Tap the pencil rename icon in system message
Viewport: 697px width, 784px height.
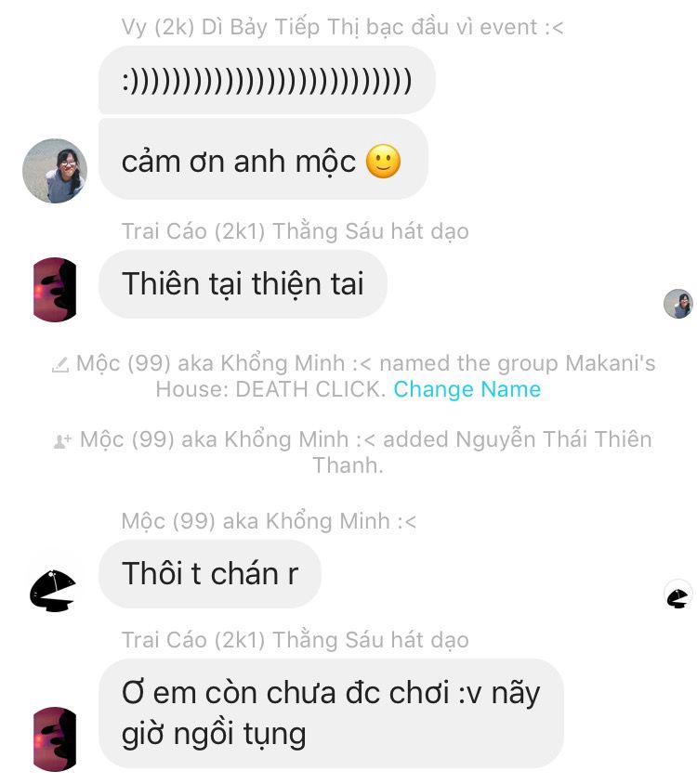60,364
